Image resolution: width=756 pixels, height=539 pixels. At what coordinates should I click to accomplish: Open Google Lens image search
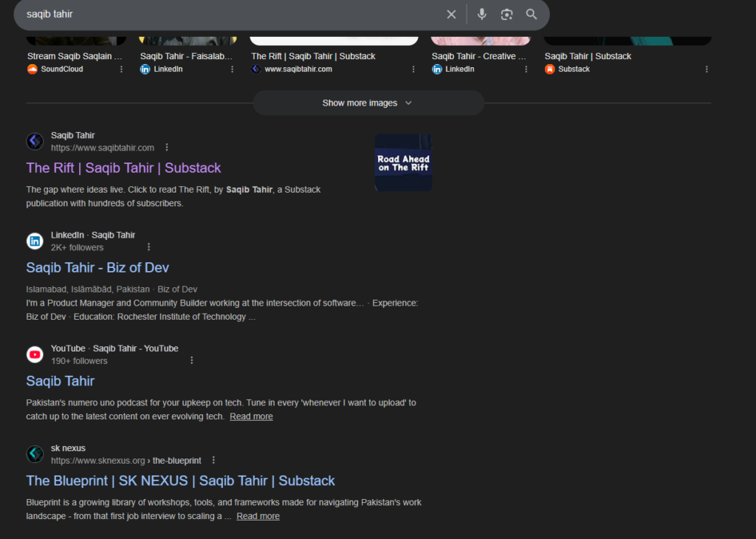click(x=506, y=15)
